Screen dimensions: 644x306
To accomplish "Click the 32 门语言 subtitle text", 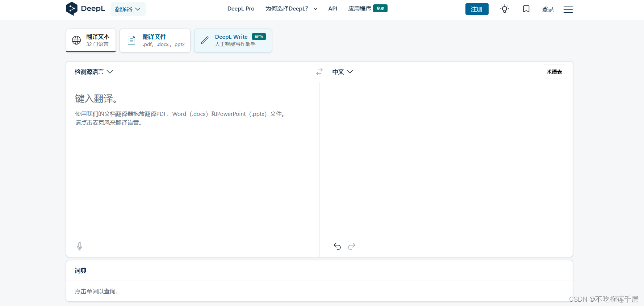I will (x=97, y=44).
